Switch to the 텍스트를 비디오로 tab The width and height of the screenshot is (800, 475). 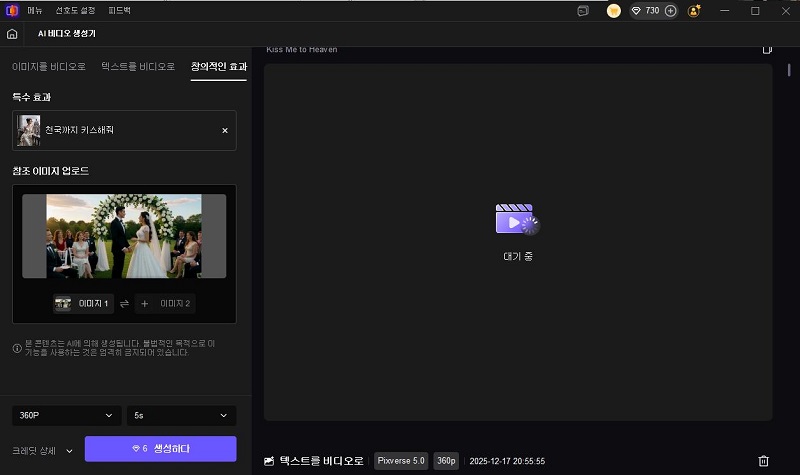click(x=139, y=66)
